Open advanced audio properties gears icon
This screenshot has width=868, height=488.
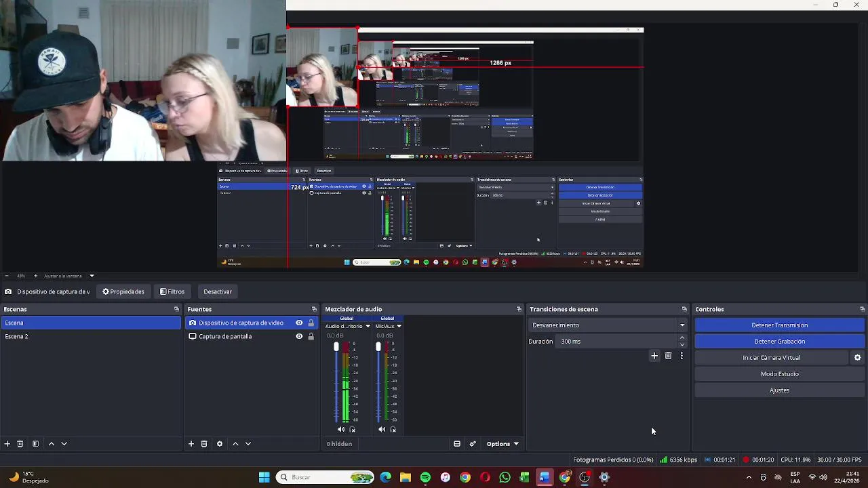473,444
